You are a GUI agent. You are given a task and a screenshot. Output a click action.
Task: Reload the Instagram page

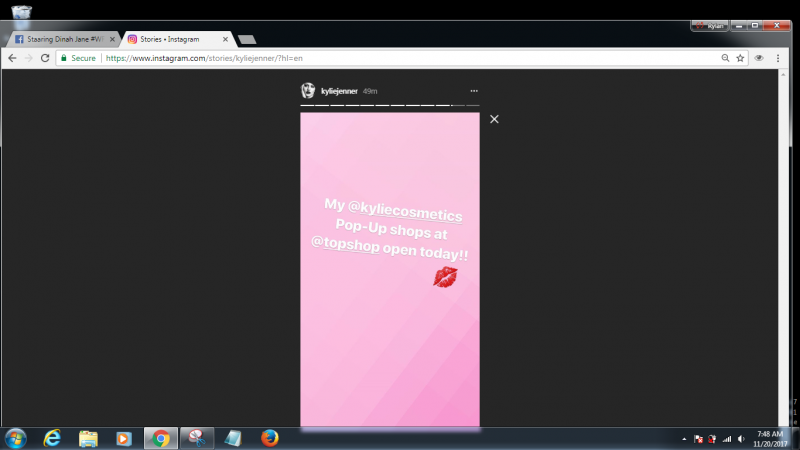[45, 58]
